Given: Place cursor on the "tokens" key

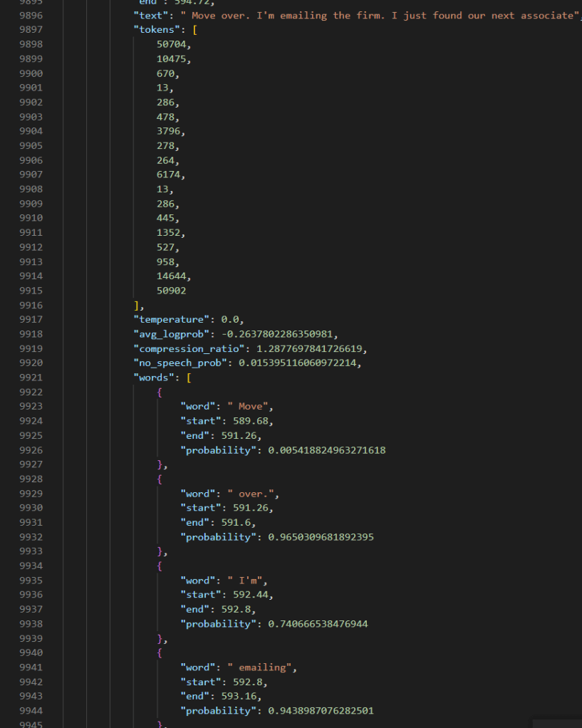Looking at the screenshot, I should 153,29.
